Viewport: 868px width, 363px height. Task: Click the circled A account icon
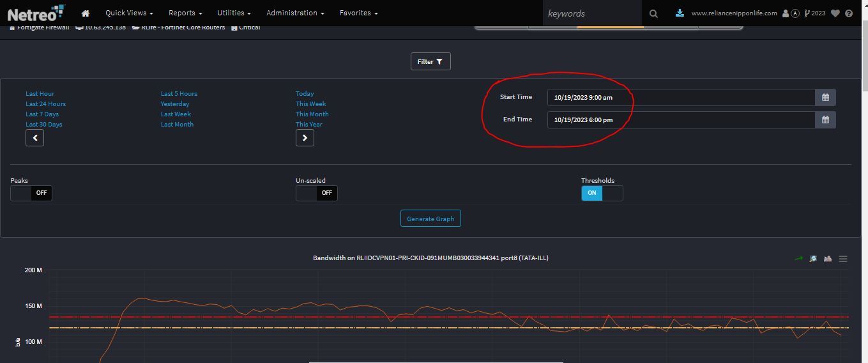(795, 13)
